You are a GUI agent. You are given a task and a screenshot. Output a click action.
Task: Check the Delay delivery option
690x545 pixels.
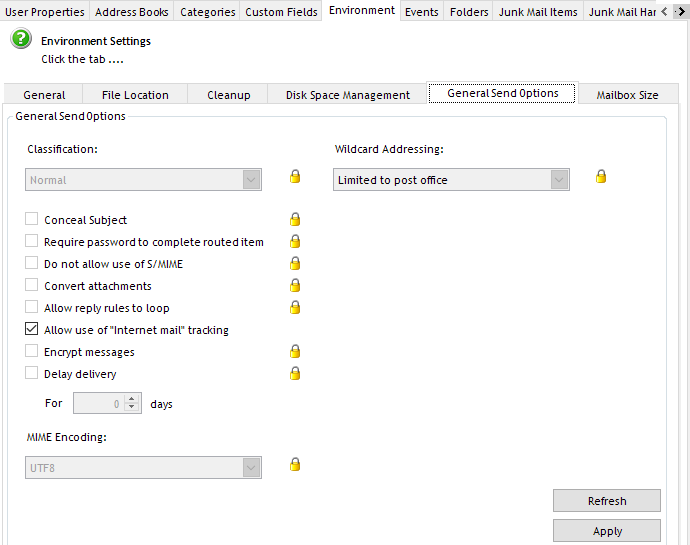[32, 374]
